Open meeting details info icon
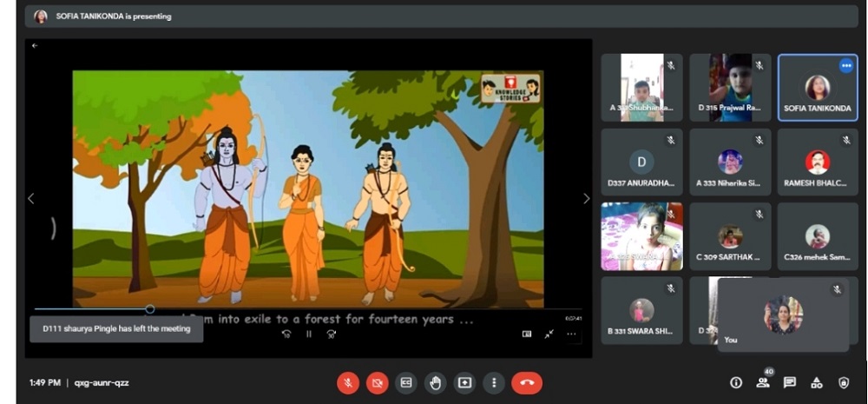Viewport: 868px width, 404px height. click(x=736, y=382)
